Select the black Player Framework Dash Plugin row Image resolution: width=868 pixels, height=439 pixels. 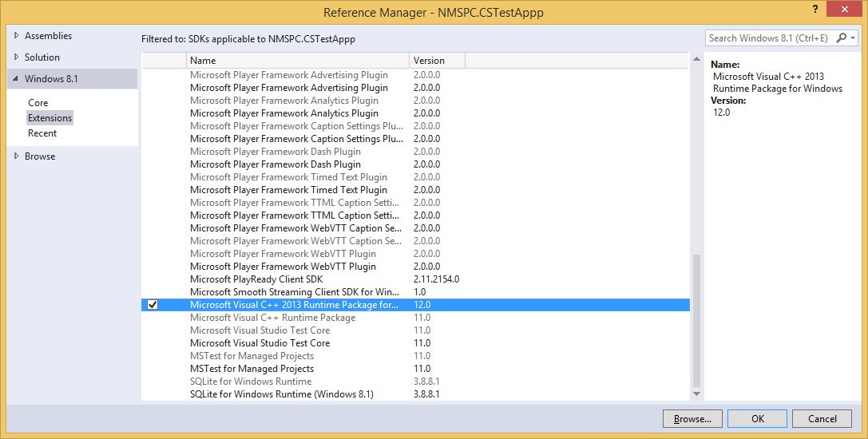(415, 164)
